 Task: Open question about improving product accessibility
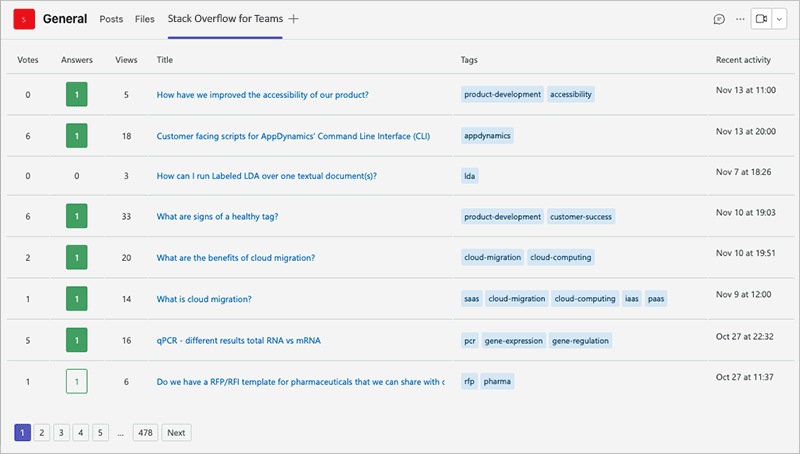[263, 95]
